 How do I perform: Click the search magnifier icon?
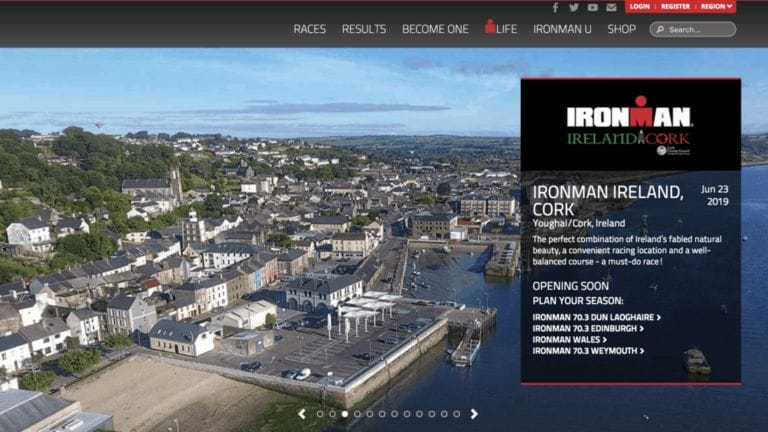point(660,29)
